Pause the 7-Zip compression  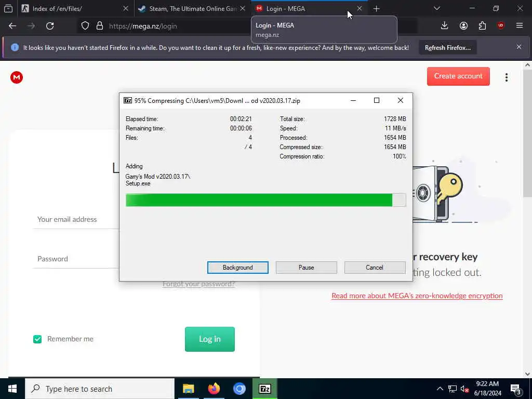coord(307,268)
